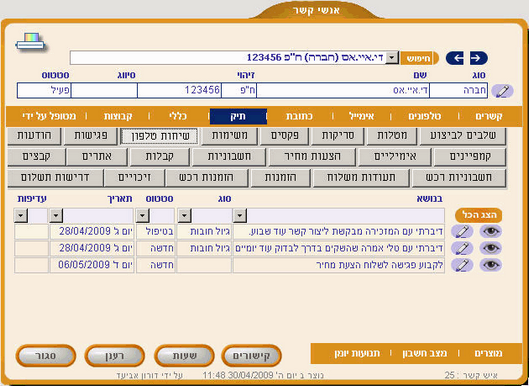
Task: Open מטלות section
Action: pyautogui.click(x=392, y=136)
